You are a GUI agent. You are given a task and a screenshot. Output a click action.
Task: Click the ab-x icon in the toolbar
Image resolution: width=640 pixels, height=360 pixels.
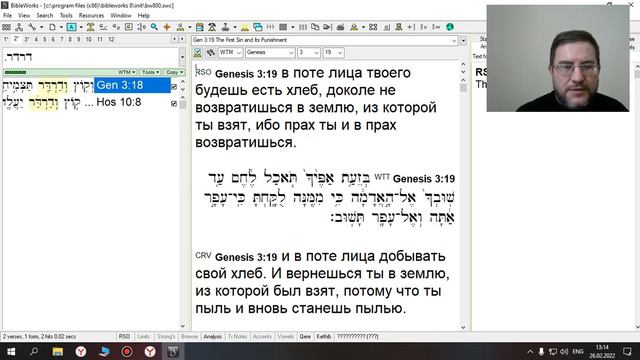click(x=116, y=27)
